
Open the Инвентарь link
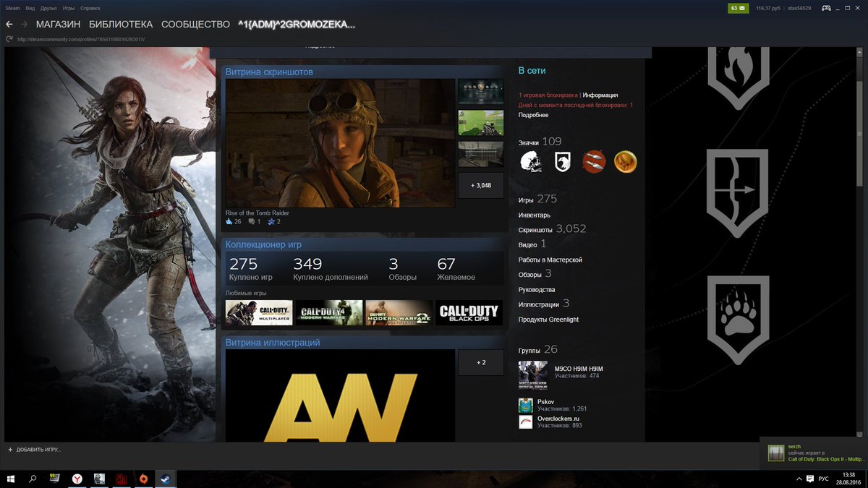pyautogui.click(x=534, y=215)
